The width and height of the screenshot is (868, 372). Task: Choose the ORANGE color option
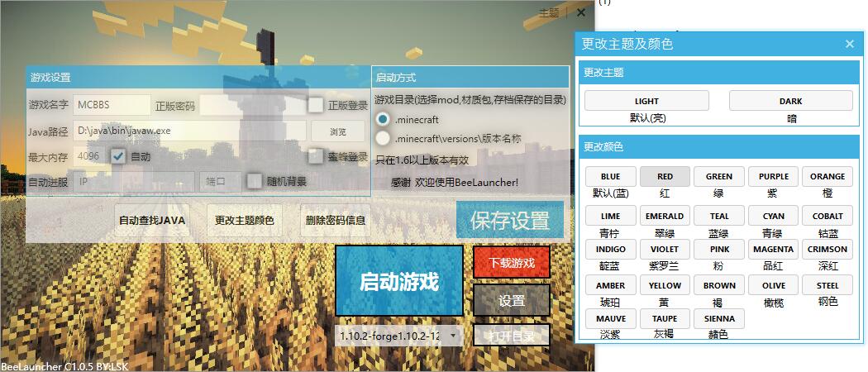pos(827,177)
